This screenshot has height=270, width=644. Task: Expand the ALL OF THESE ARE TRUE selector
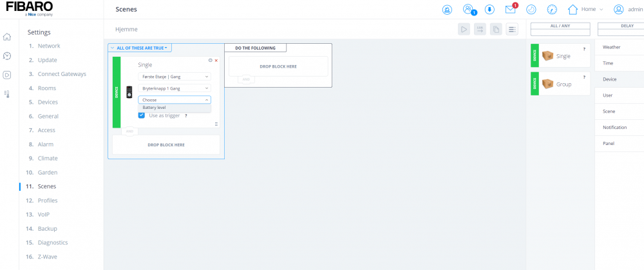[140, 48]
